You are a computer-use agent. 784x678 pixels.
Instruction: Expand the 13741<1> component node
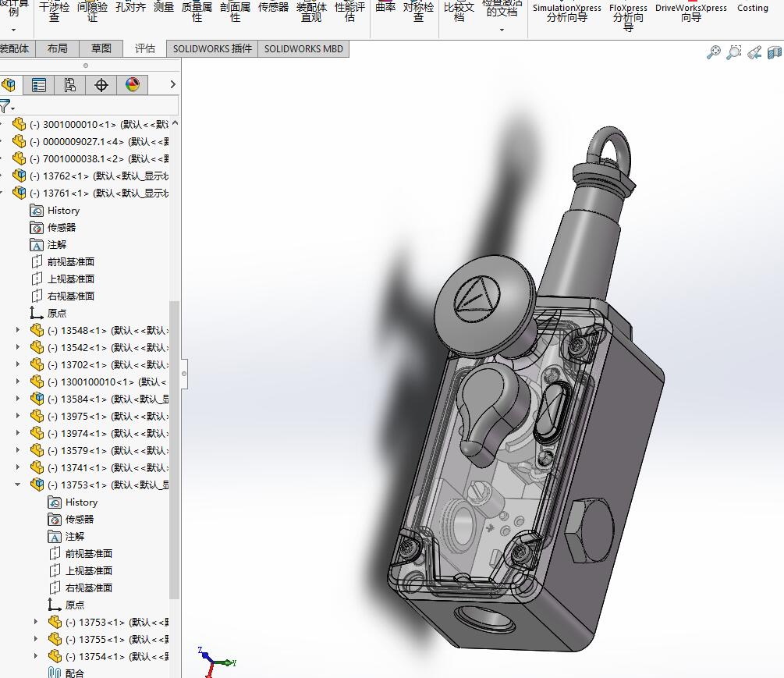18,467
